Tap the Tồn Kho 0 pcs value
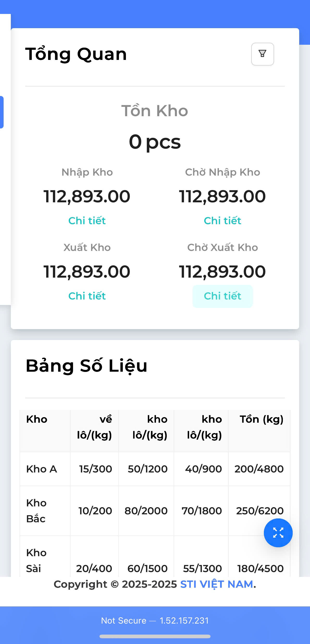The width and height of the screenshot is (310, 644). [x=155, y=142]
